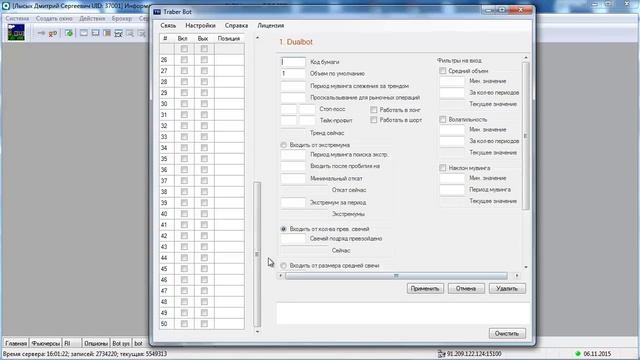This screenshot has height=360, width=640.
Task: Check Вкл box for row 50
Action: coord(184,324)
